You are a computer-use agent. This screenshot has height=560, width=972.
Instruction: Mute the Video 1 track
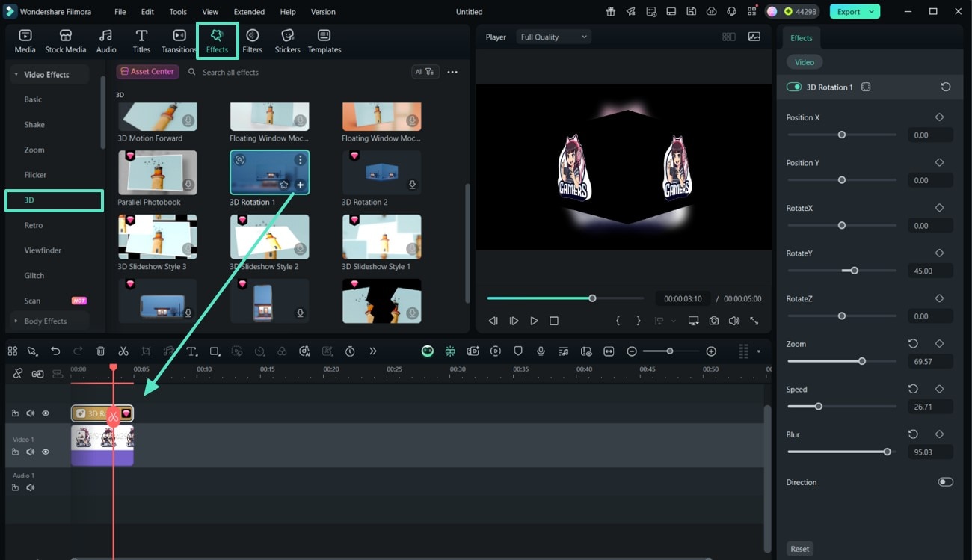tap(31, 452)
